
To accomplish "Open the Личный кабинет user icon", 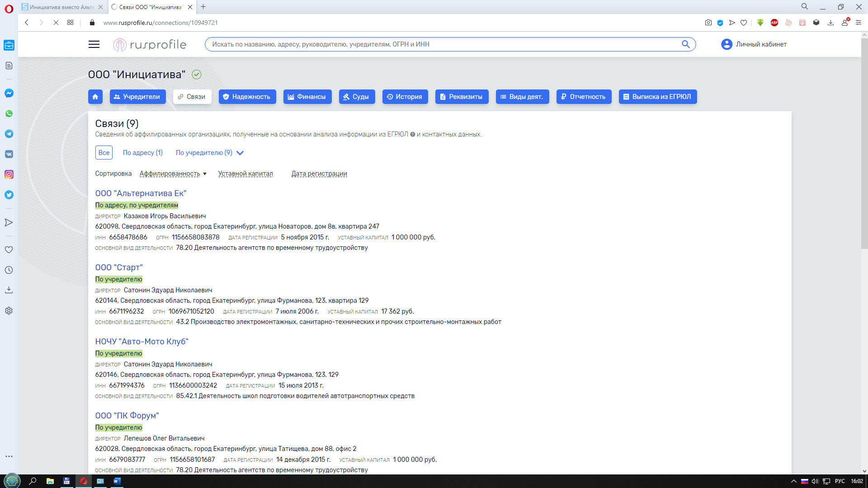I will click(726, 44).
